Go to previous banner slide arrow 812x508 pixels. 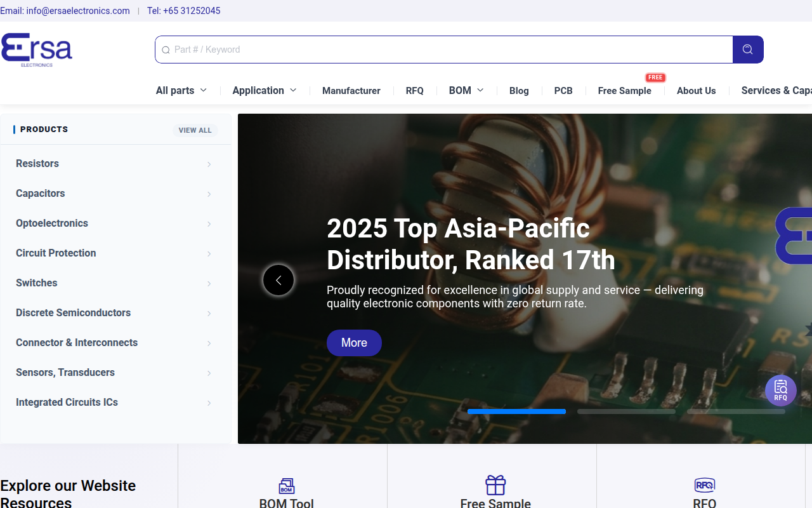pyautogui.click(x=278, y=280)
